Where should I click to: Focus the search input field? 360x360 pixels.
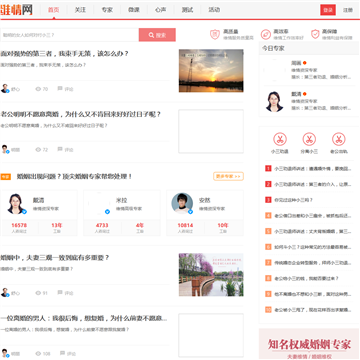coord(69,35)
